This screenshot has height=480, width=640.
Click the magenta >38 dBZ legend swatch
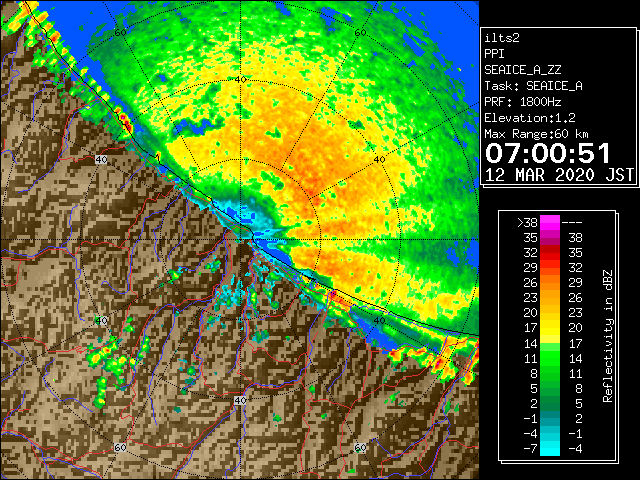(550, 223)
